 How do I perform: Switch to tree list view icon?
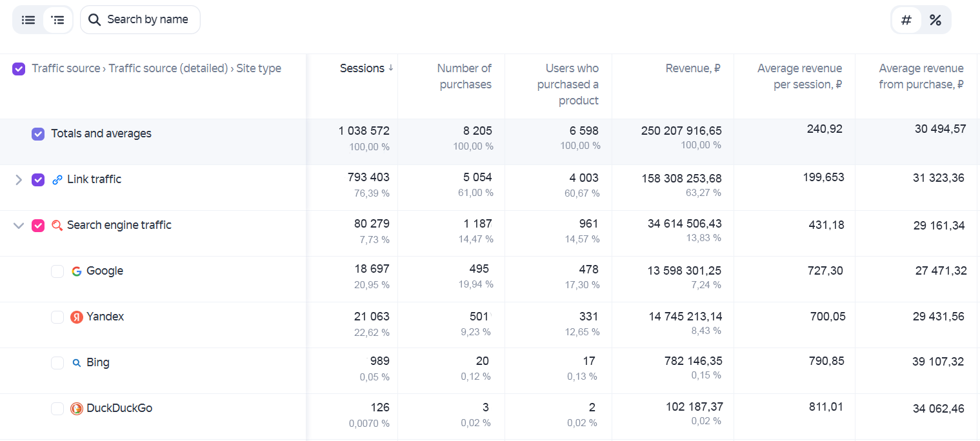58,20
